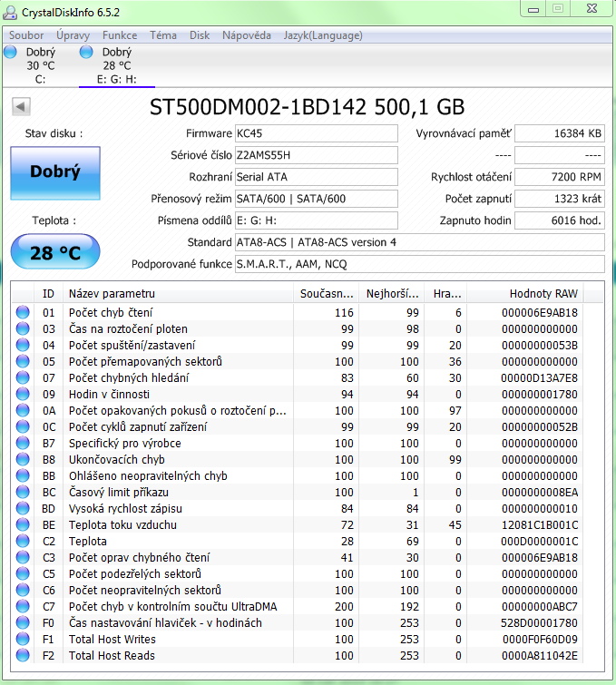Select the text 'Časový limit příkazu'
The image size is (616, 685).
click(119, 493)
